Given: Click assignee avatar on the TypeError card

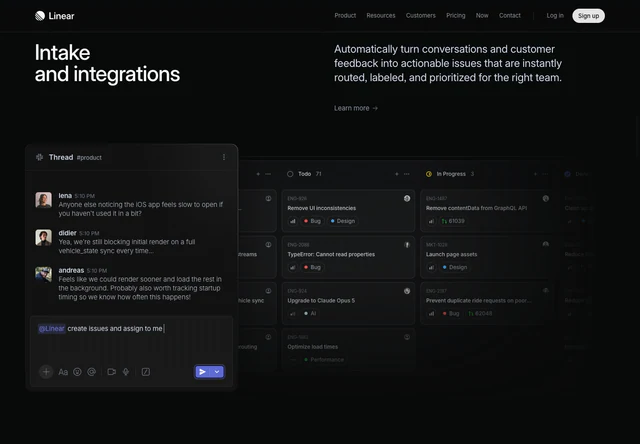Looking at the screenshot, I should pos(407,244).
